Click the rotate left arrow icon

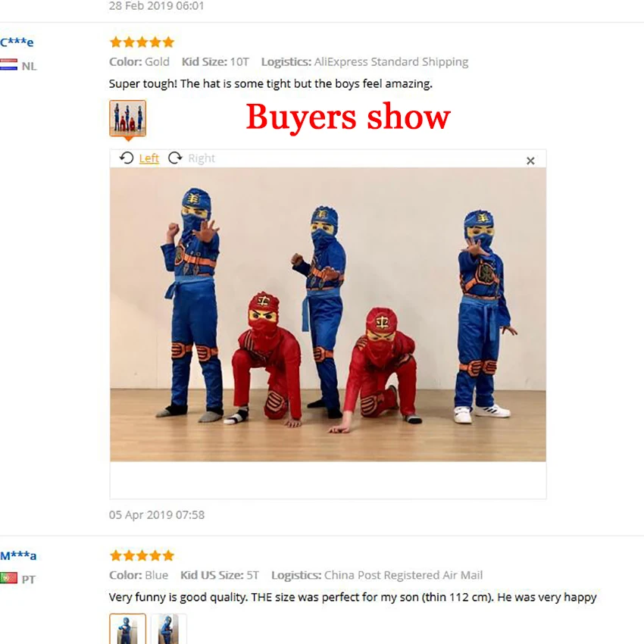(127, 158)
